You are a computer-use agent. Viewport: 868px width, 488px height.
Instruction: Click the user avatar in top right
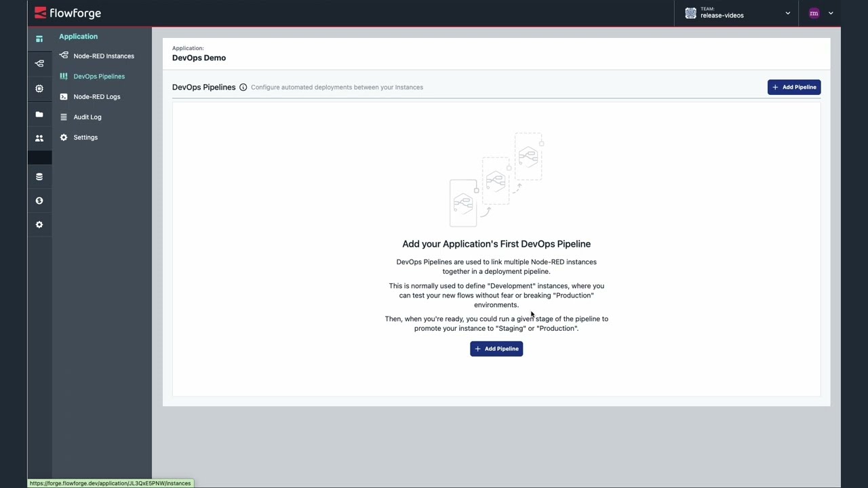814,13
